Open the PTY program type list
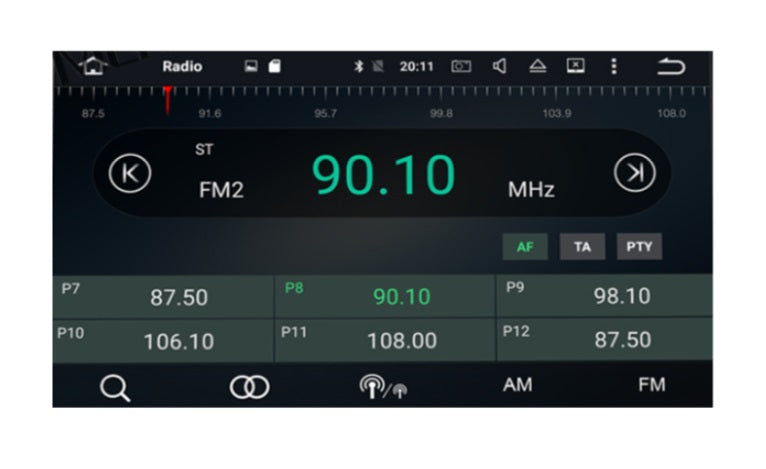Screen dimensions: 766x469 [x=639, y=247]
